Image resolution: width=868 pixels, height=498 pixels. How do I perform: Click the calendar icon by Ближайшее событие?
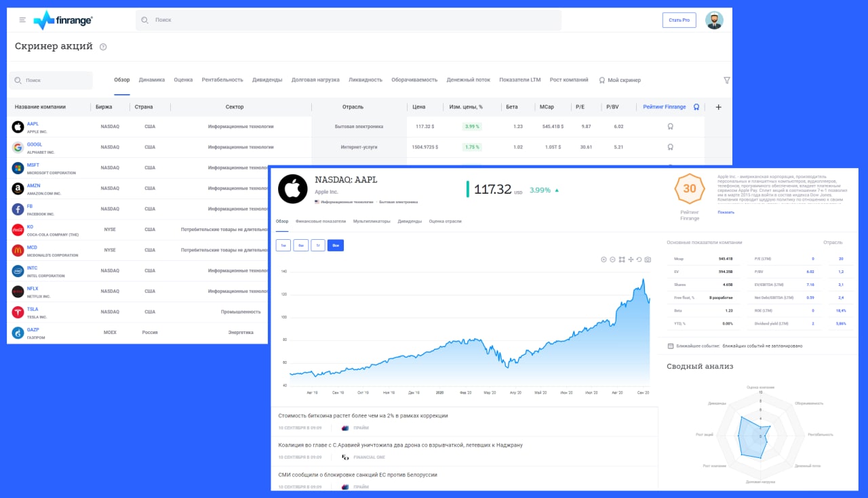pos(671,346)
